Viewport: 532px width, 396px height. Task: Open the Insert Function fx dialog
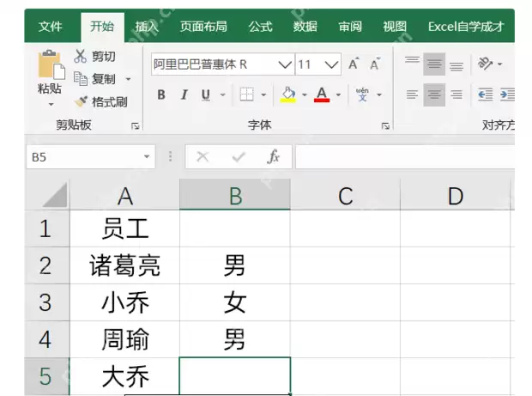(x=273, y=156)
